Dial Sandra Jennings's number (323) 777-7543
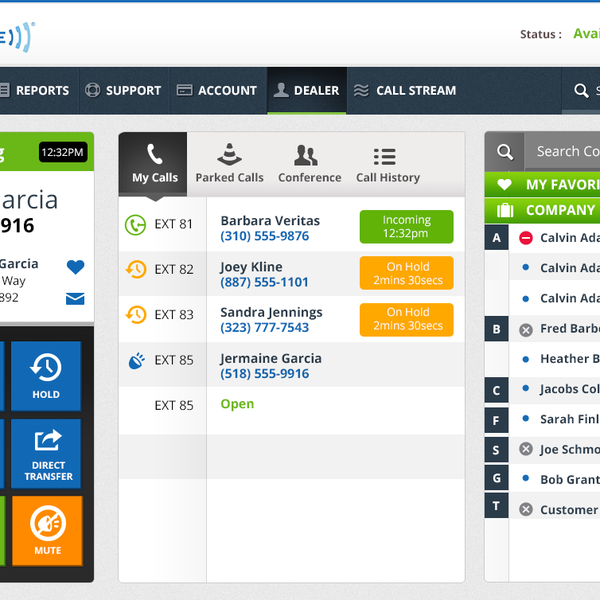The width and height of the screenshot is (600, 600). tap(264, 328)
